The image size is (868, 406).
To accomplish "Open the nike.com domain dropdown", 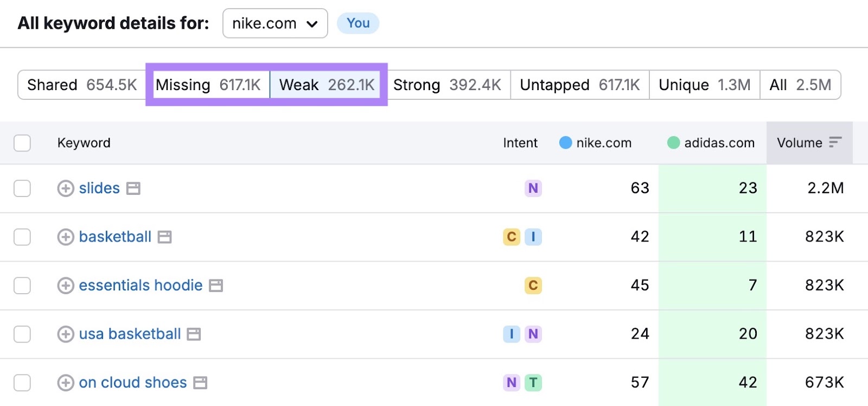I will click(x=275, y=23).
